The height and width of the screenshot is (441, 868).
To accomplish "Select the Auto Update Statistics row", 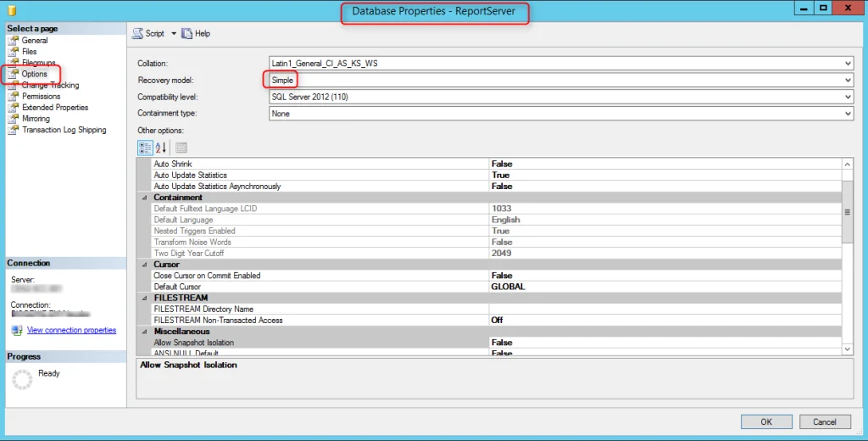I will (x=497, y=175).
